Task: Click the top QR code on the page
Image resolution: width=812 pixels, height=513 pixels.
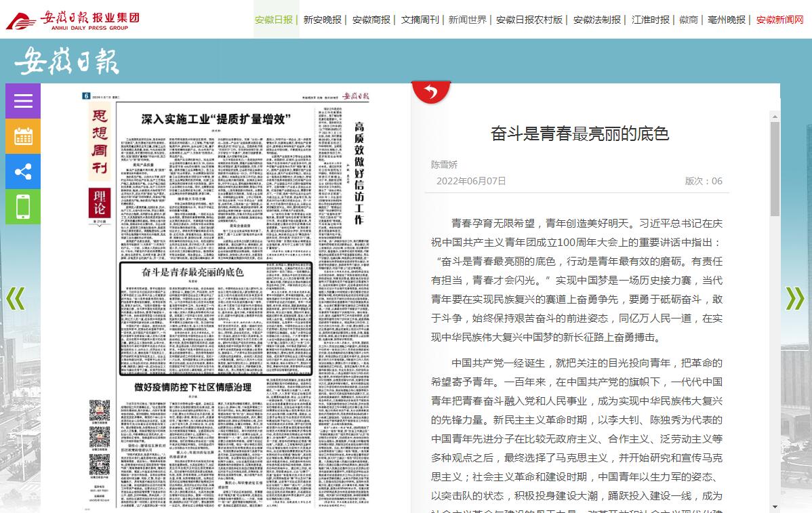Action: pyautogui.click(x=100, y=411)
